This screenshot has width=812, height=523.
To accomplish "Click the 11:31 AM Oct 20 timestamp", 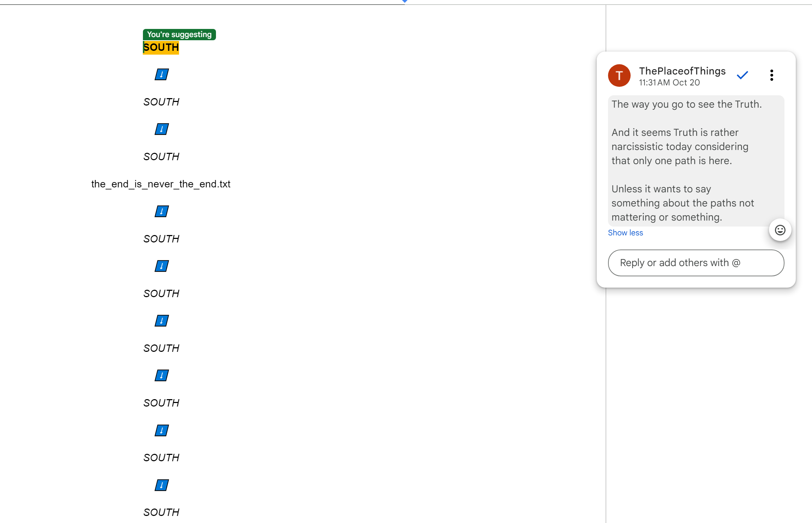I will pos(669,83).
